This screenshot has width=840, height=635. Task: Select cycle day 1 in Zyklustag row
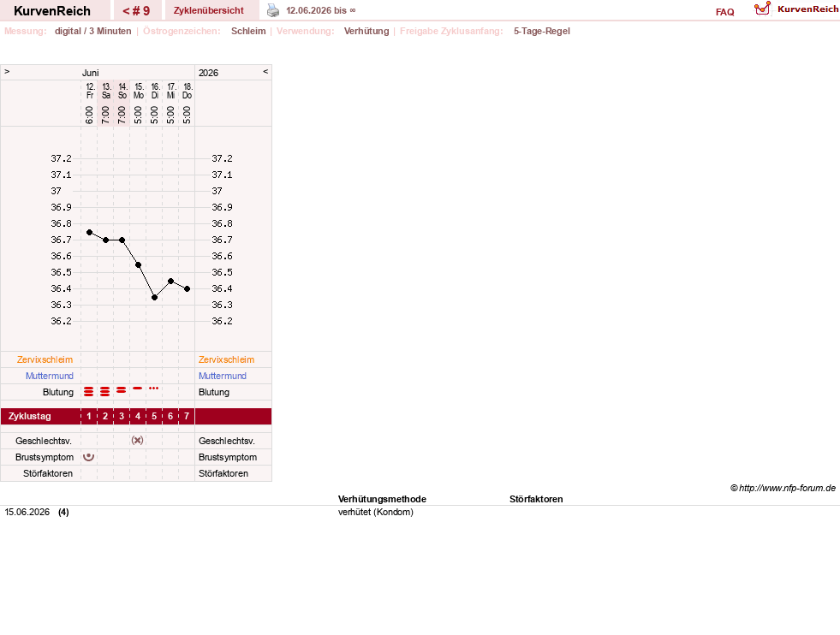pos(89,416)
